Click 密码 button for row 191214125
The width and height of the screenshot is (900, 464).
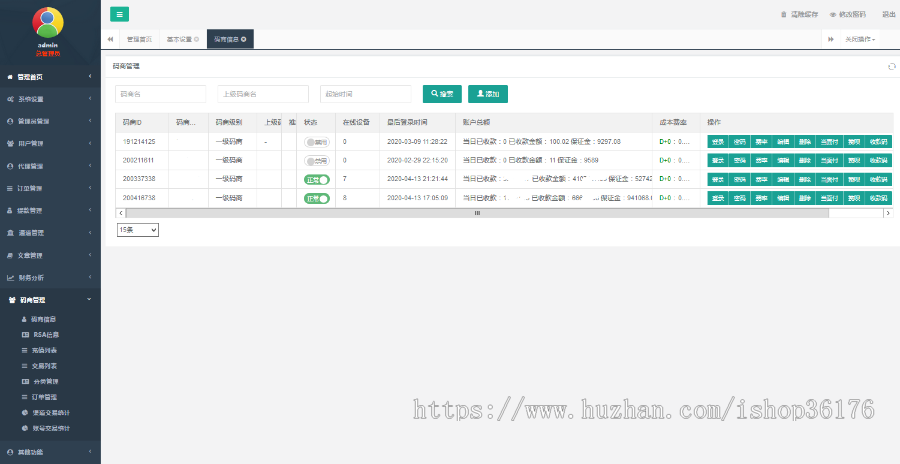coord(739,142)
